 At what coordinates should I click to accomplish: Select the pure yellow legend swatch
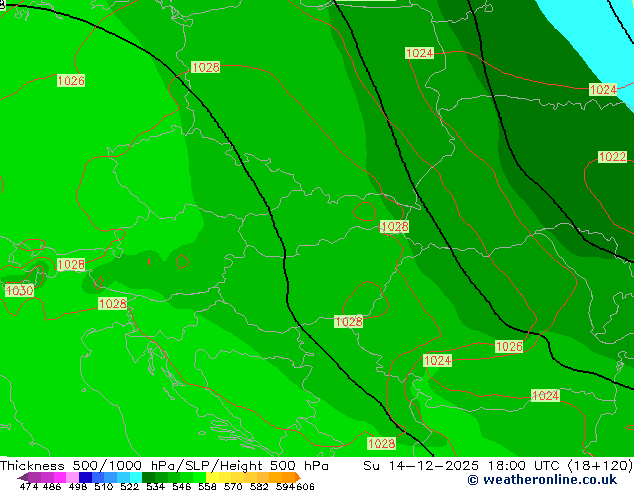pyautogui.click(x=212, y=477)
